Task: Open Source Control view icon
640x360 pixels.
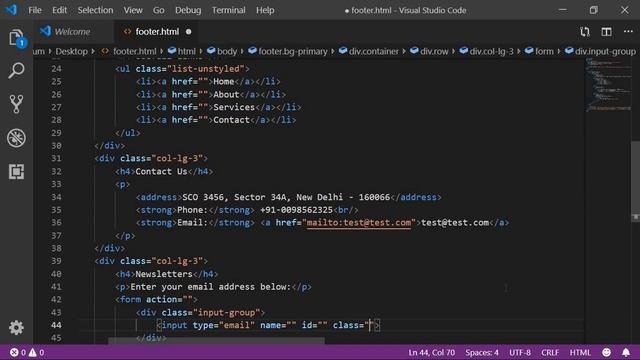Action: point(16,104)
